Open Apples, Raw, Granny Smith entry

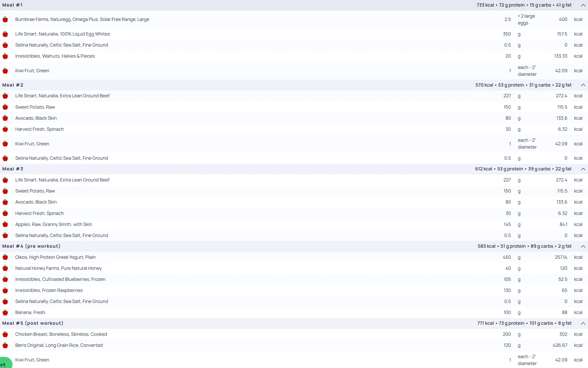click(x=54, y=224)
